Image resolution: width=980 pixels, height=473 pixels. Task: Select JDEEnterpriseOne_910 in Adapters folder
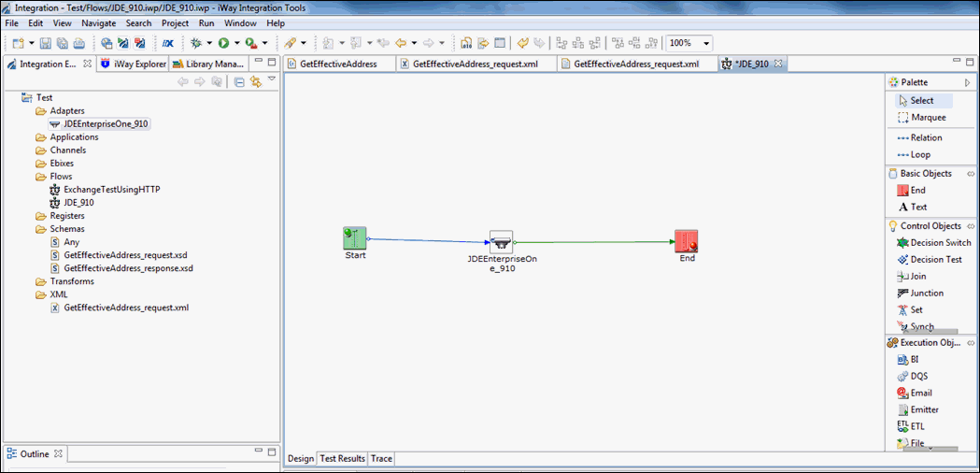[x=99, y=124]
